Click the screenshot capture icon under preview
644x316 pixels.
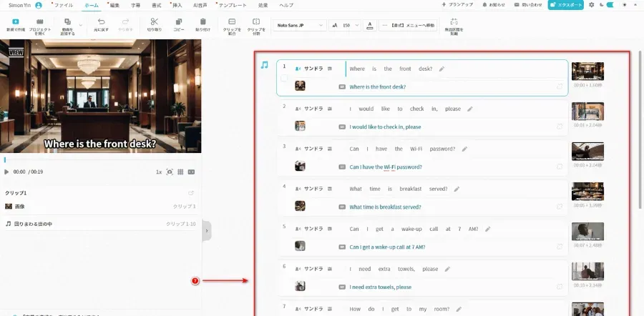click(x=170, y=172)
